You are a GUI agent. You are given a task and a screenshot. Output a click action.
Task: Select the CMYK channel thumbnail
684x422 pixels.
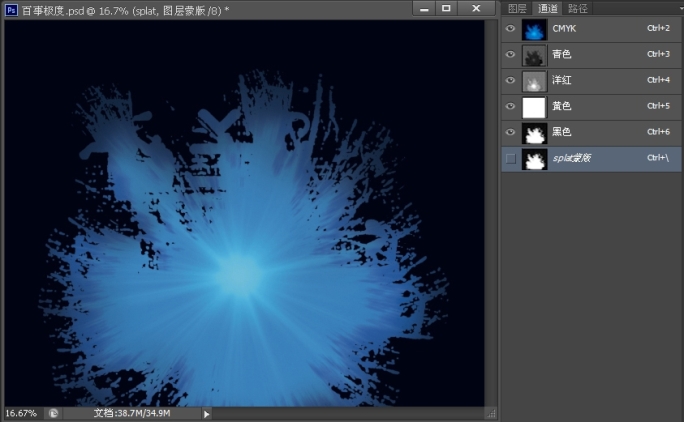tap(533, 29)
